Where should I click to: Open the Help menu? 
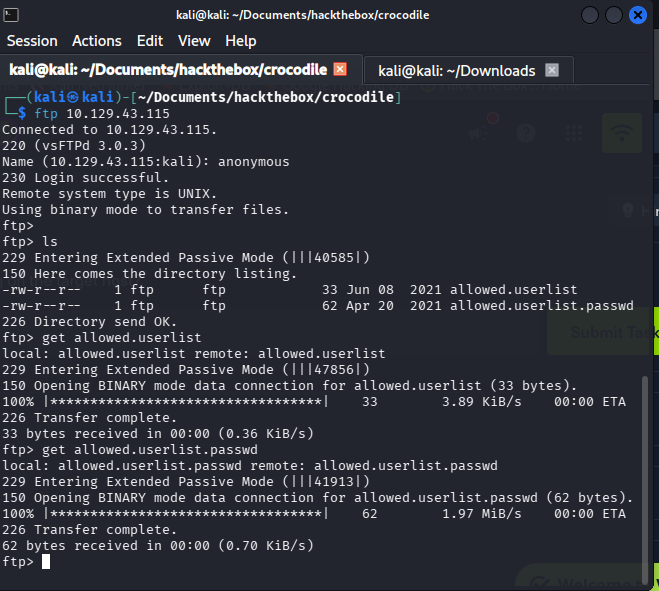point(240,41)
